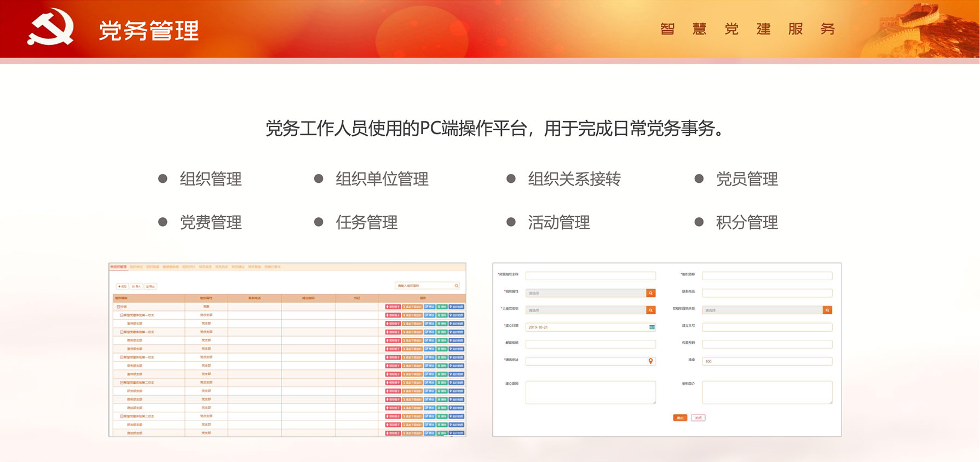
Task: Collapse the first 智慧党建体验第一总支 tree node
Action: (x=122, y=315)
